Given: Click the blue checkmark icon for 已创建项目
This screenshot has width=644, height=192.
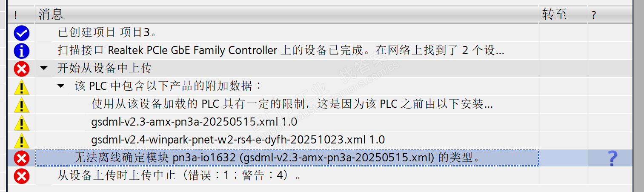Looking at the screenshot, I should 21,33.
